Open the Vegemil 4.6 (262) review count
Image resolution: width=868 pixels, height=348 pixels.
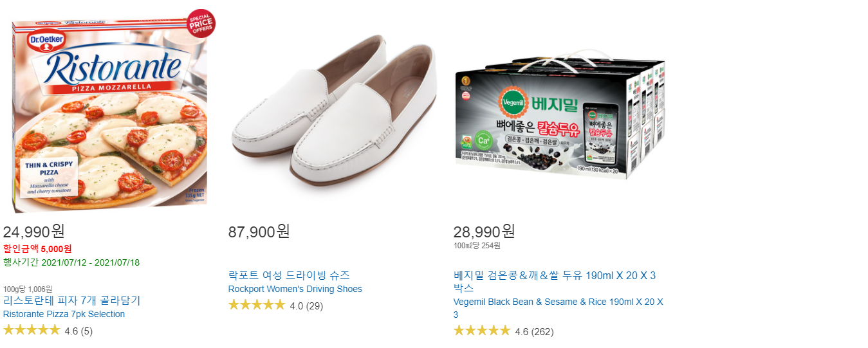coord(534,331)
